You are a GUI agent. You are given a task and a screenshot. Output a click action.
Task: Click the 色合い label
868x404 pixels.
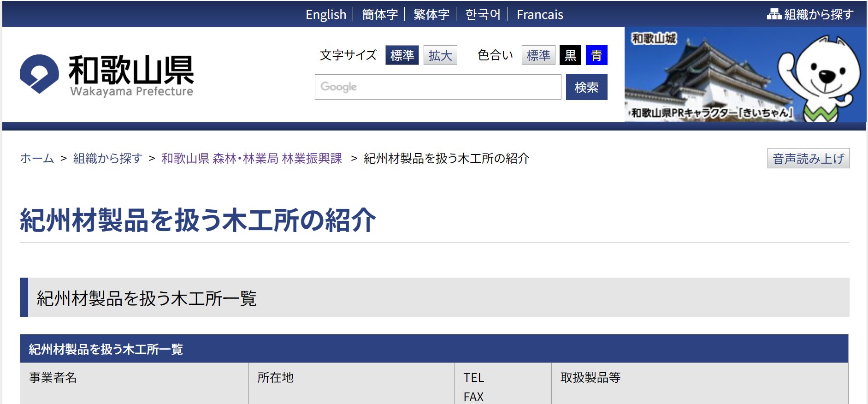(495, 55)
